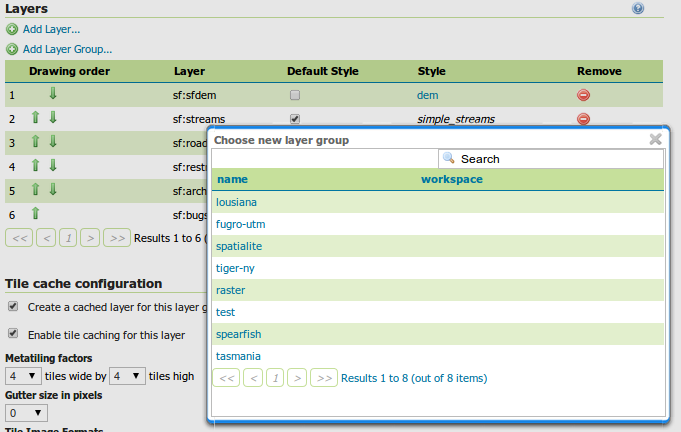Toggle Create a cached layer checkbox

click(13, 307)
